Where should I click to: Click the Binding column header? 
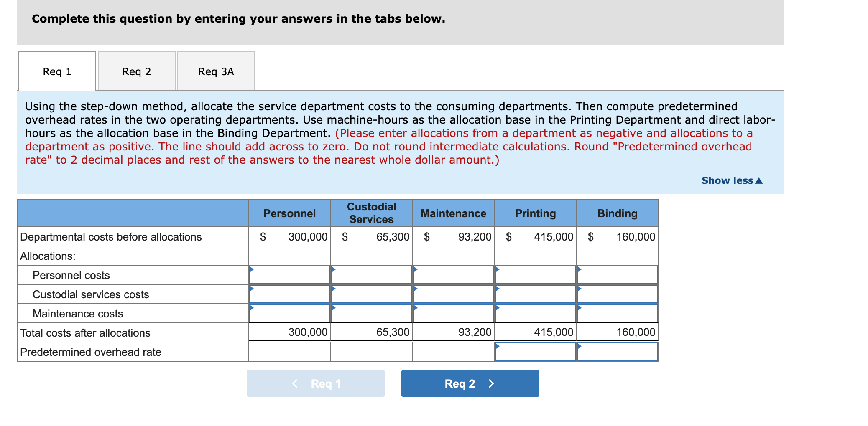coord(618,213)
